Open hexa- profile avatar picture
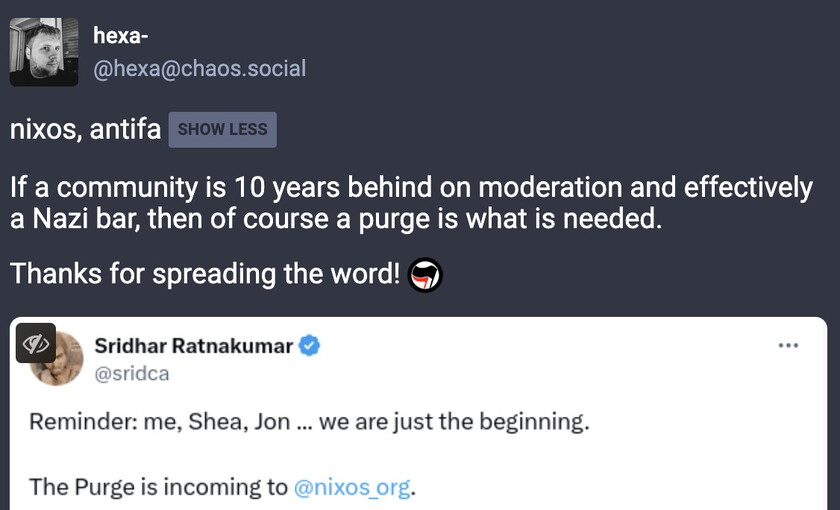Viewport: 840px width, 510px height. click(x=44, y=52)
